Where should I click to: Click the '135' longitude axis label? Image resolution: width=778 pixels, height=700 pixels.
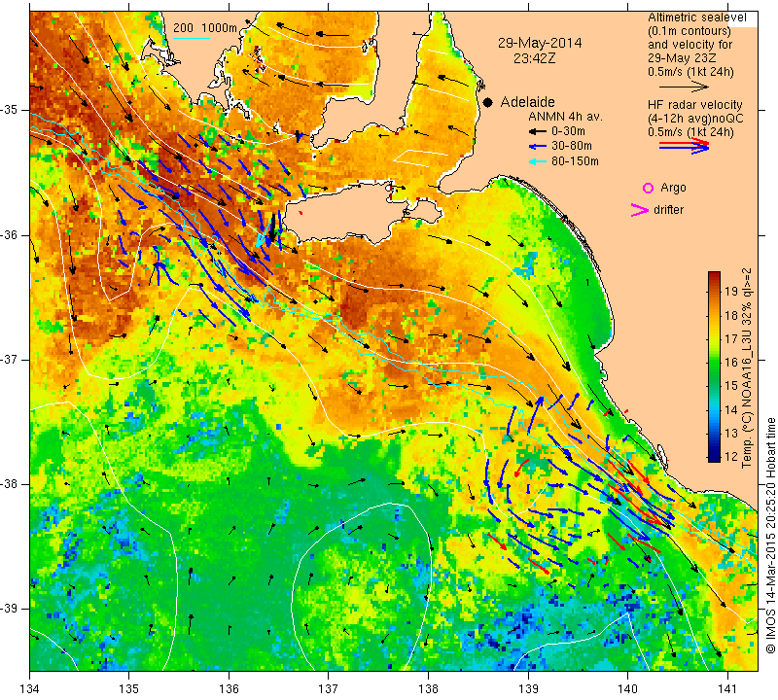129,689
